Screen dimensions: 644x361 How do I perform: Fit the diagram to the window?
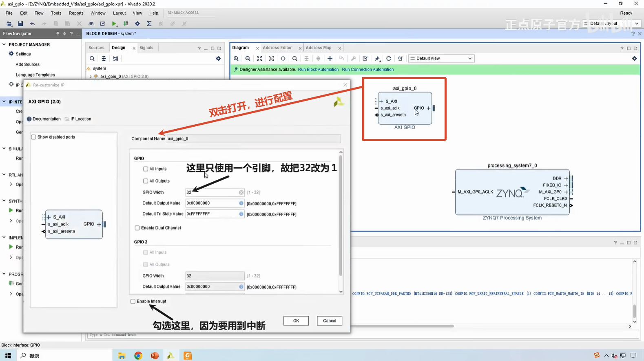(x=259, y=59)
